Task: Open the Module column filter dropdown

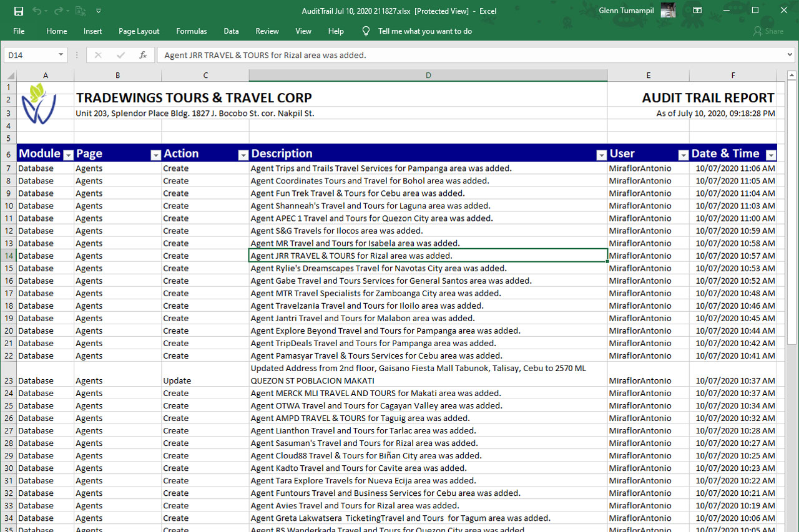Action: pos(68,155)
